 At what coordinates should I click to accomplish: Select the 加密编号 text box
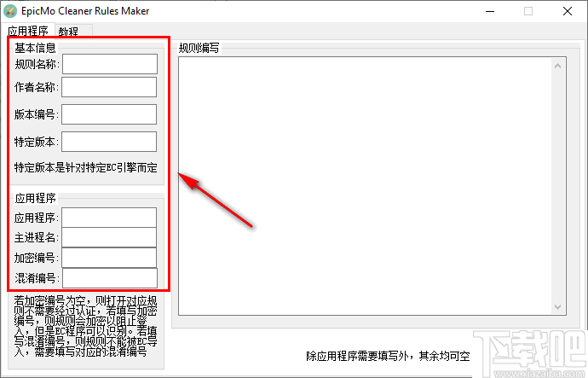109,258
